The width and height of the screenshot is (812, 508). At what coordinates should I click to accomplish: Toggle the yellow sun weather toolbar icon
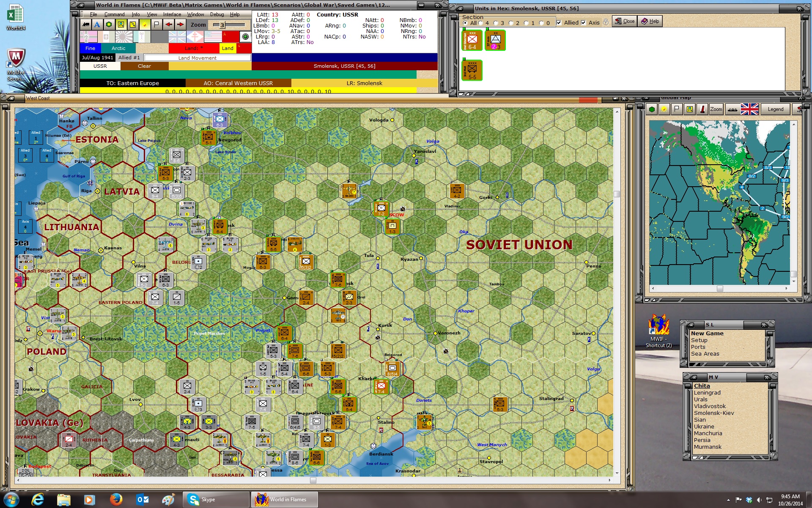click(x=145, y=25)
